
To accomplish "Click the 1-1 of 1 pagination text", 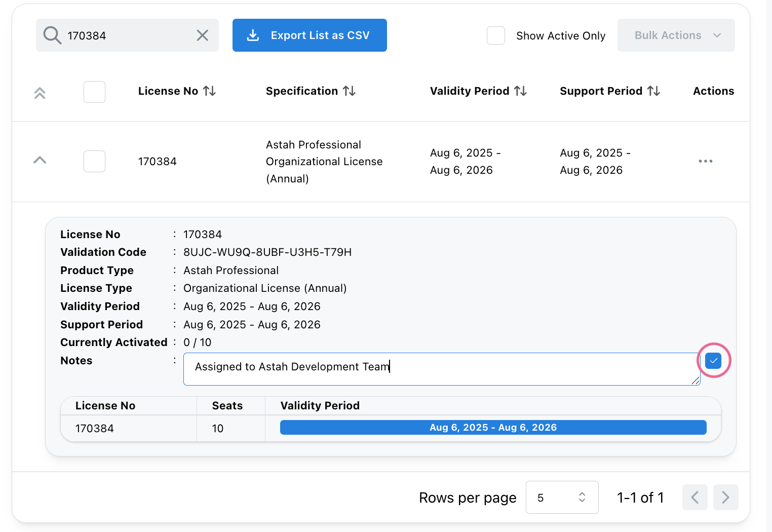I will coord(640,498).
